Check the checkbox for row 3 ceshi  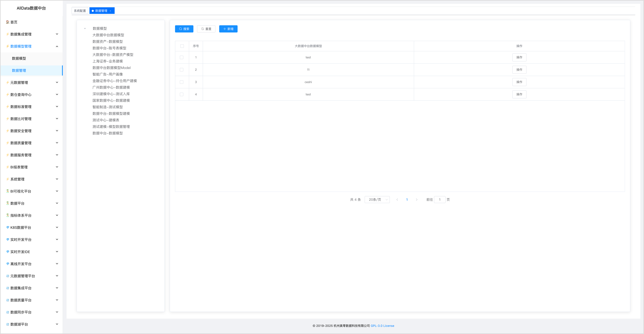click(x=181, y=82)
